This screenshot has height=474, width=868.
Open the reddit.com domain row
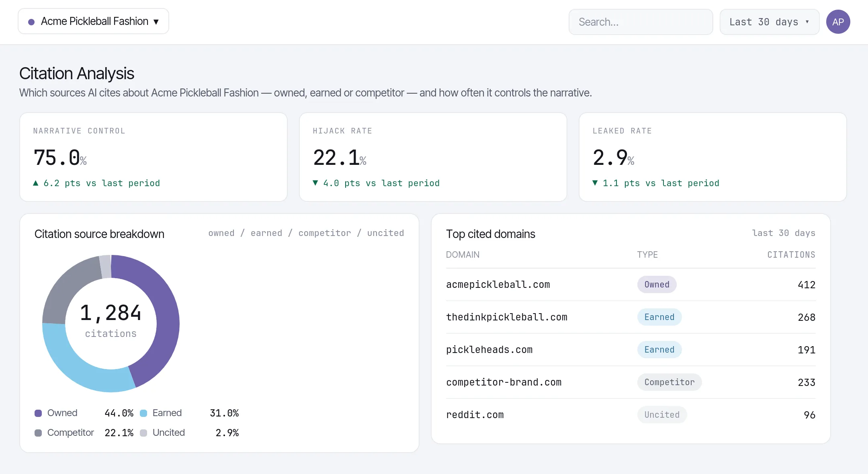point(631,415)
